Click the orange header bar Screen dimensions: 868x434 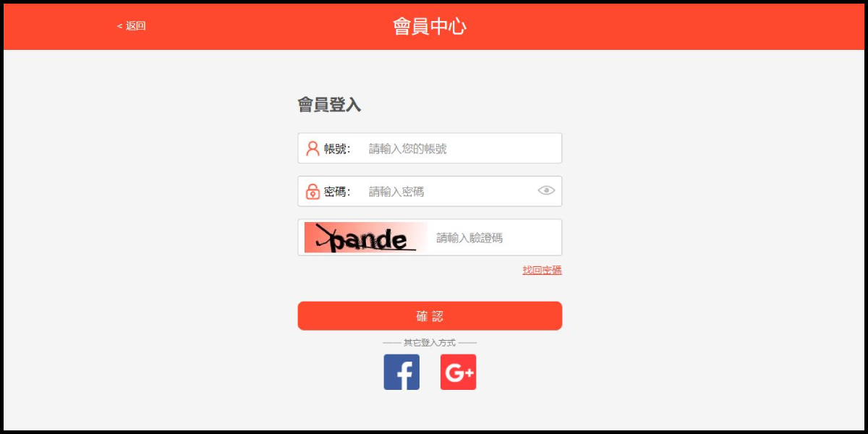[434, 27]
